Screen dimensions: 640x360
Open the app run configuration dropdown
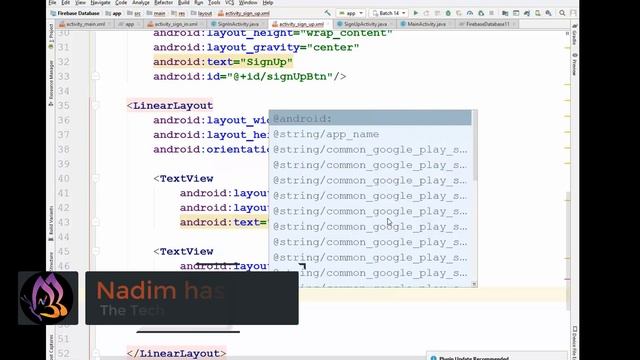pyautogui.click(x=351, y=13)
